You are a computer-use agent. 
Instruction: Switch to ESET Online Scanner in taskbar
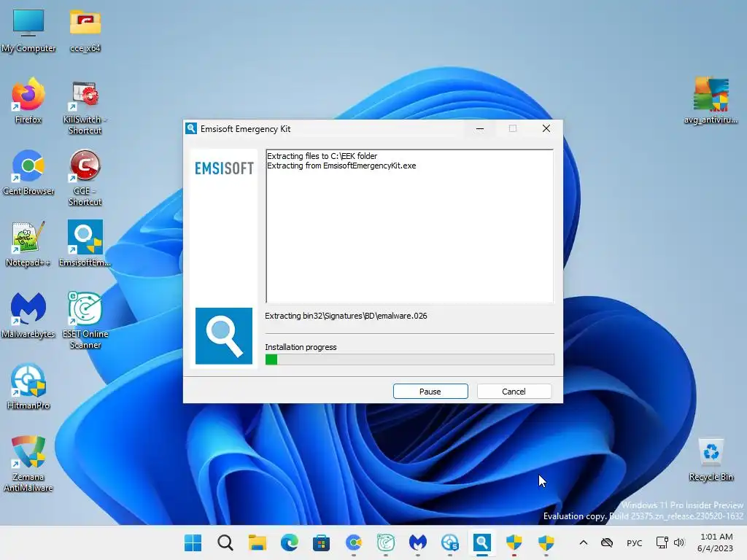(x=385, y=542)
